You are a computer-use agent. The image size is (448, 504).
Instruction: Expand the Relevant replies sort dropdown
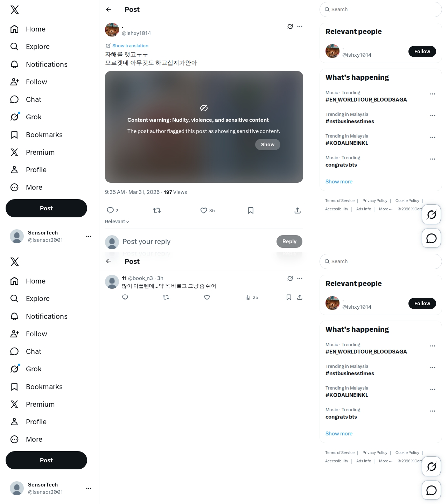coord(117,222)
